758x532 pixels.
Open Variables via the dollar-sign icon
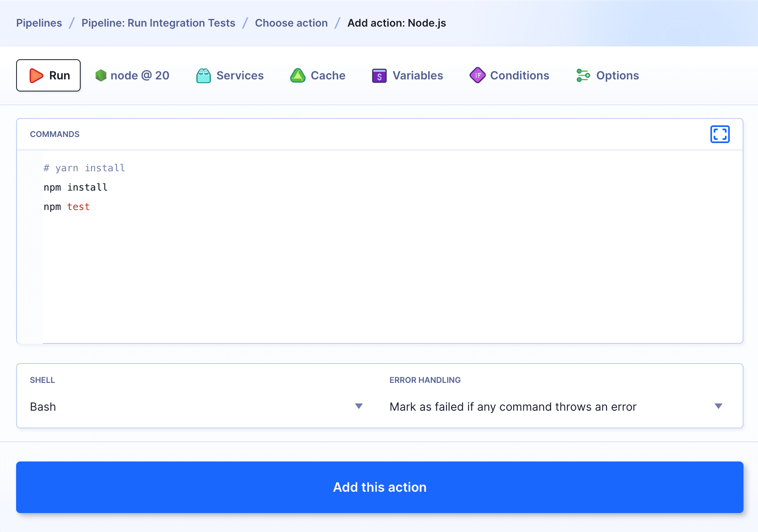379,75
